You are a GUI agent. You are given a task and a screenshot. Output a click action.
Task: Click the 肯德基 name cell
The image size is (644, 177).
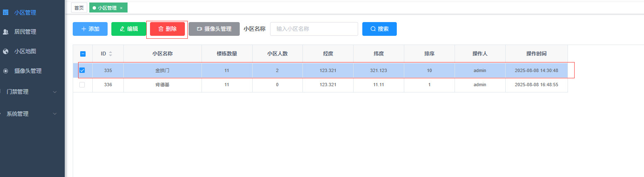(x=162, y=85)
